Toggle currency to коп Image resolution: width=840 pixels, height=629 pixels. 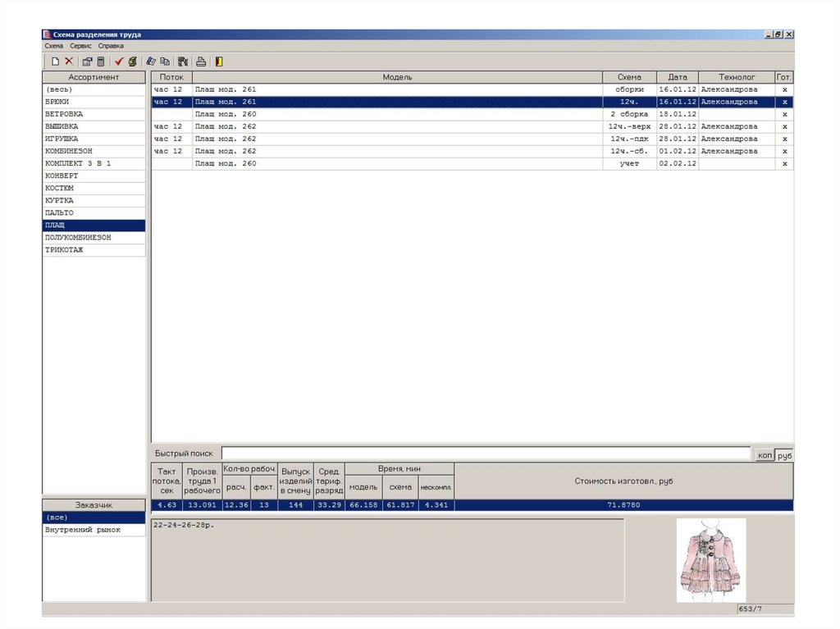pos(765,454)
